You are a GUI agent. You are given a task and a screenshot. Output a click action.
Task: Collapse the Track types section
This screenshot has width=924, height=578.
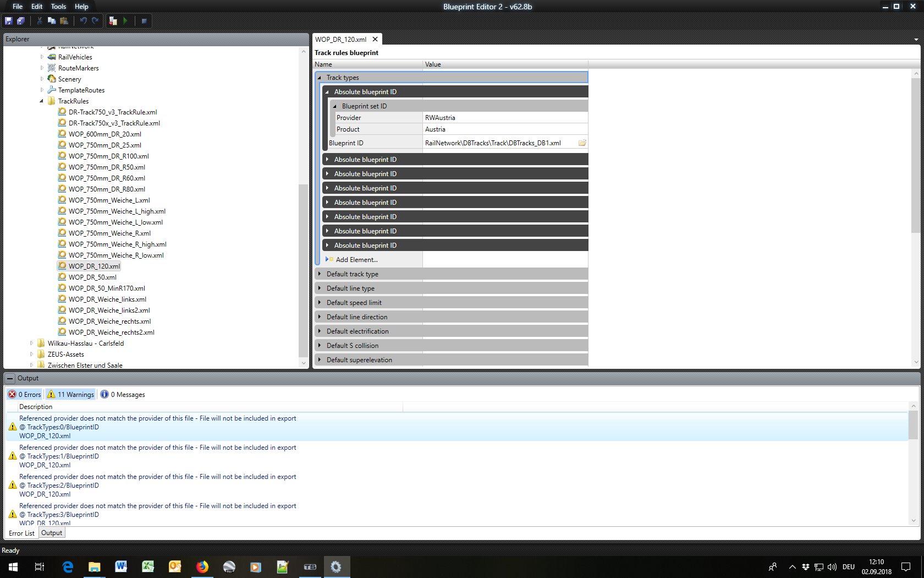click(320, 78)
